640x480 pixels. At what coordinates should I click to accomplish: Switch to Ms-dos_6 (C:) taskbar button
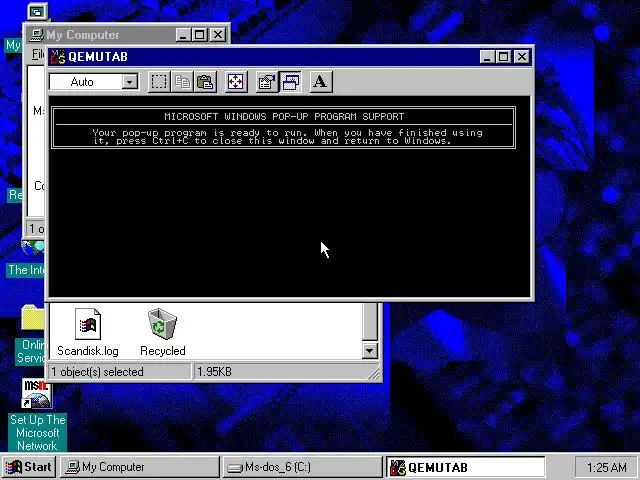[302, 467]
